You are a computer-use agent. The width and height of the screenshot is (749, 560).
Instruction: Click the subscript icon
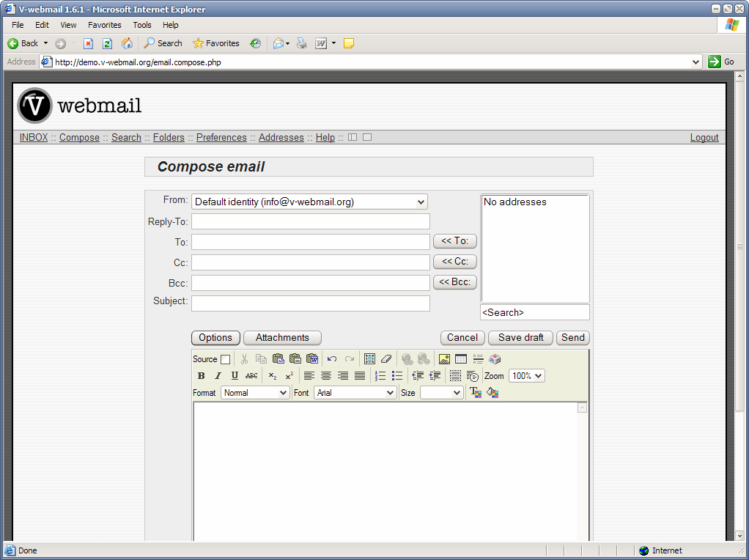pyautogui.click(x=273, y=376)
